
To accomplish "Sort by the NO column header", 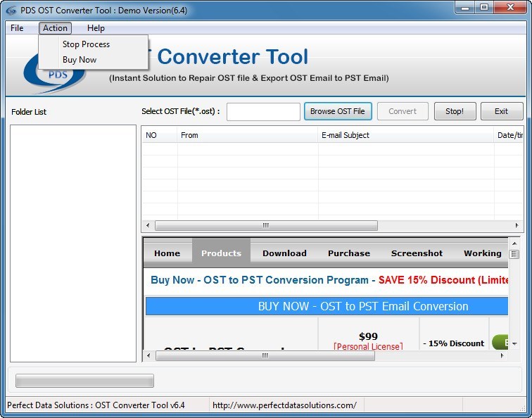I will pyautogui.click(x=160, y=135).
